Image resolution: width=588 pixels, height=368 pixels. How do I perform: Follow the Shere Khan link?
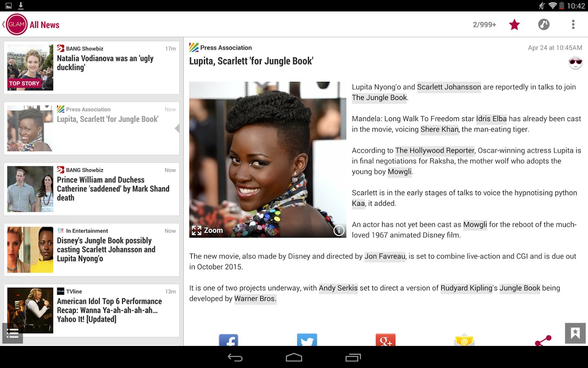click(x=439, y=130)
